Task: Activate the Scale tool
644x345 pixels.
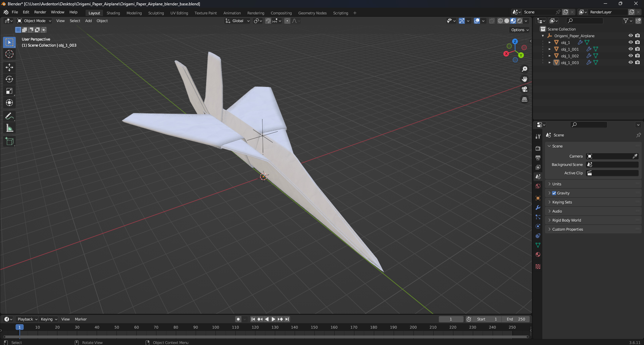Action: click(9, 91)
